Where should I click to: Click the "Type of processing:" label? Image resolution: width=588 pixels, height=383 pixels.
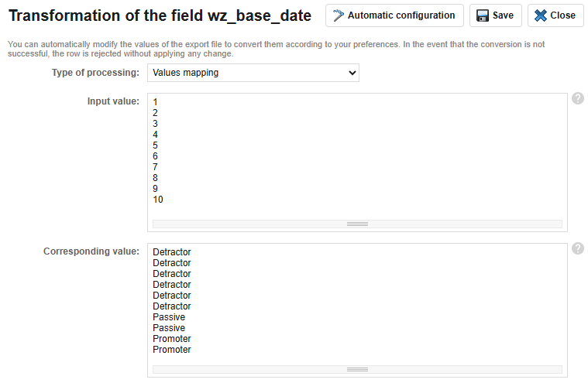coord(95,73)
